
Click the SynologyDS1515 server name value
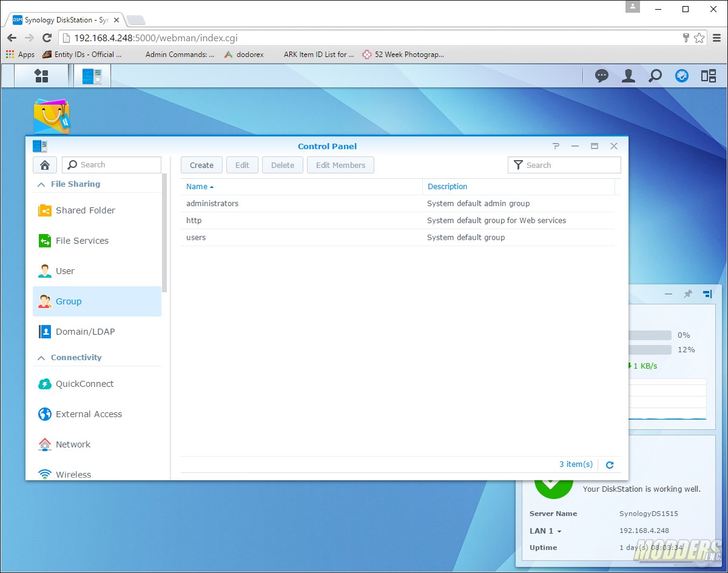click(649, 514)
